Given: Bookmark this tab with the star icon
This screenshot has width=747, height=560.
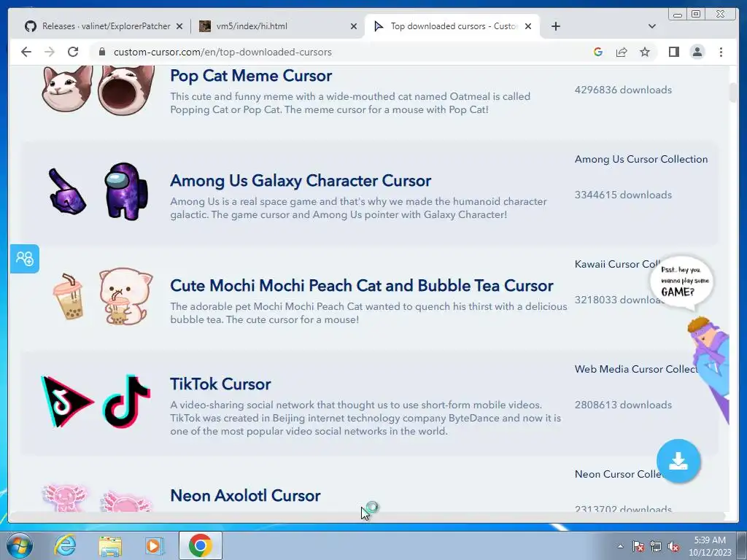Looking at the screenshot, I should pos(645,52).
